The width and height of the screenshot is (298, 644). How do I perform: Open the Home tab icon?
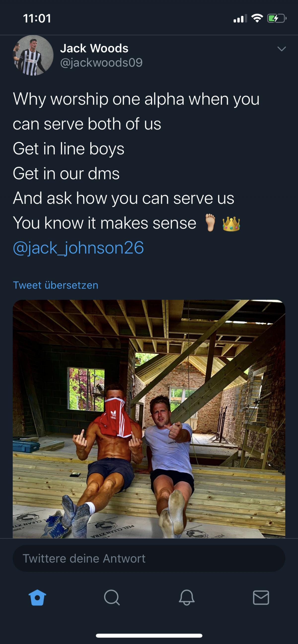[x=37, y=597]
